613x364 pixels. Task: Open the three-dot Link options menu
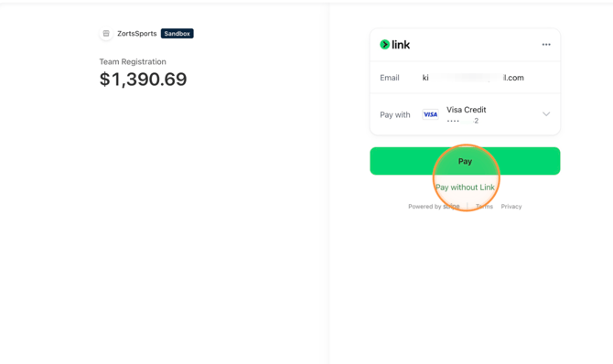pos(546,45)
